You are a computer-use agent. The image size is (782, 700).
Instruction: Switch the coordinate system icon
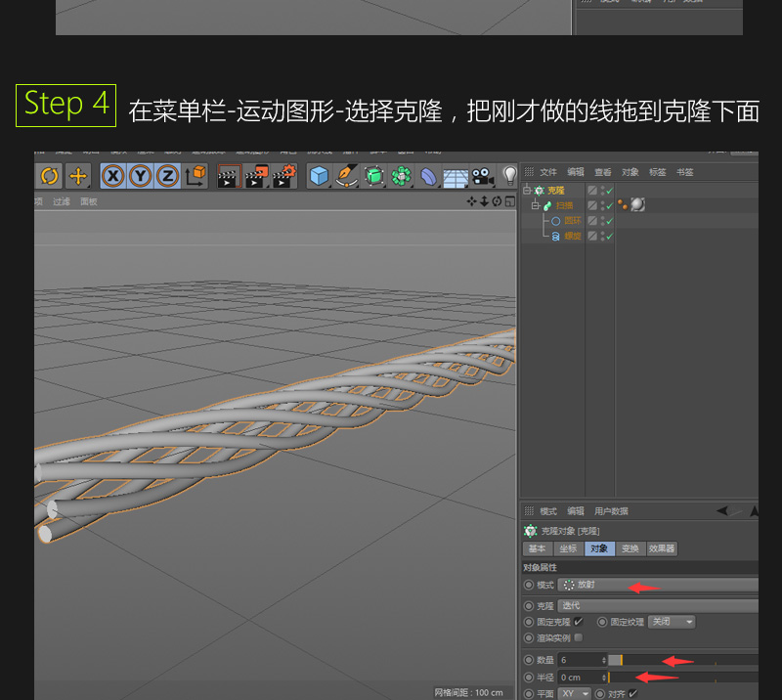[x=195, y=176]
